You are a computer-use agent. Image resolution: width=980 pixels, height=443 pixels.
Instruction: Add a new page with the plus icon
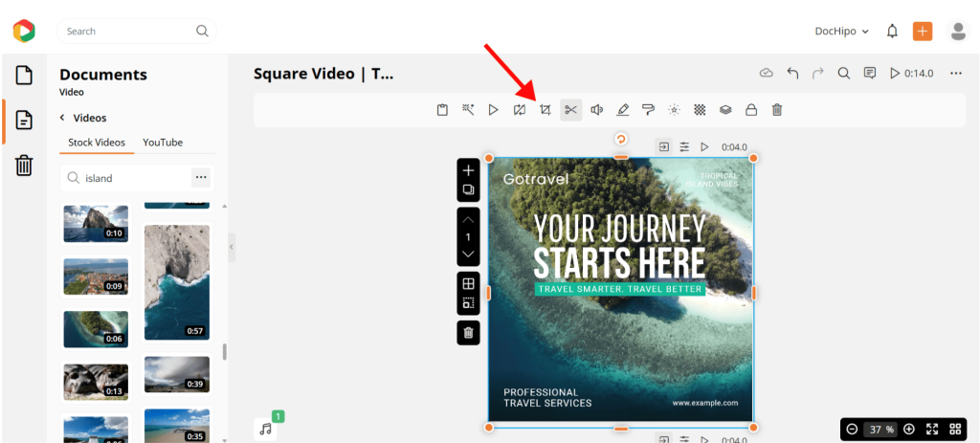coord(468,170)
